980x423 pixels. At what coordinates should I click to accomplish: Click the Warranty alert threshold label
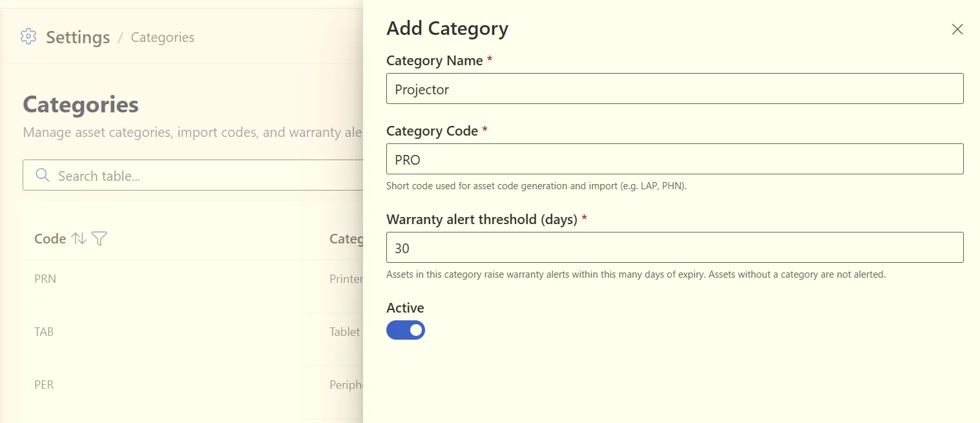(482, 220)
